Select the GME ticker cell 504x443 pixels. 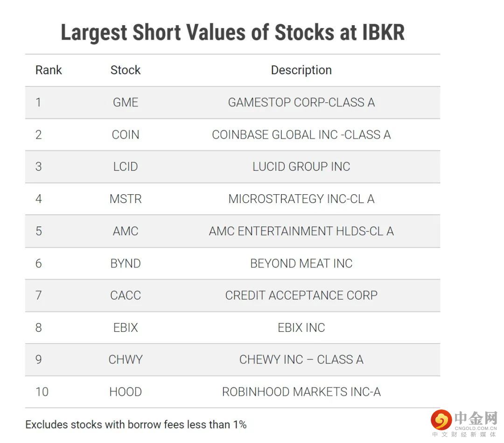125,102
